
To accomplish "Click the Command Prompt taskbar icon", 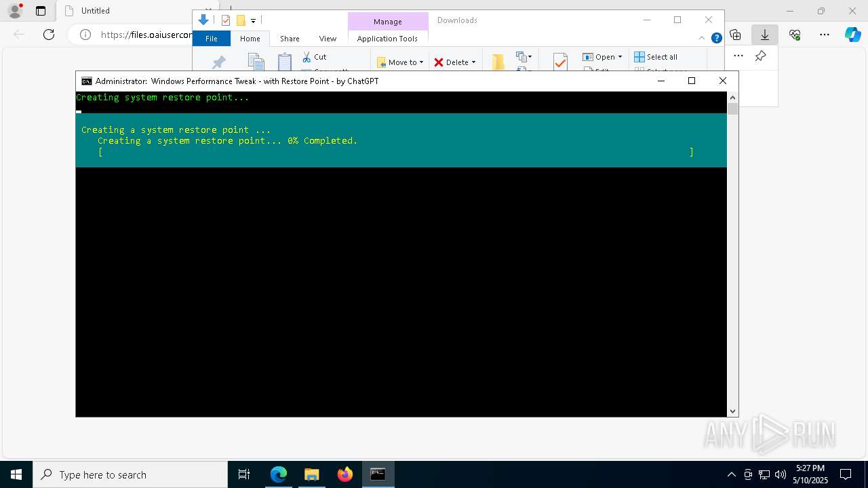I will pos(378,474).
